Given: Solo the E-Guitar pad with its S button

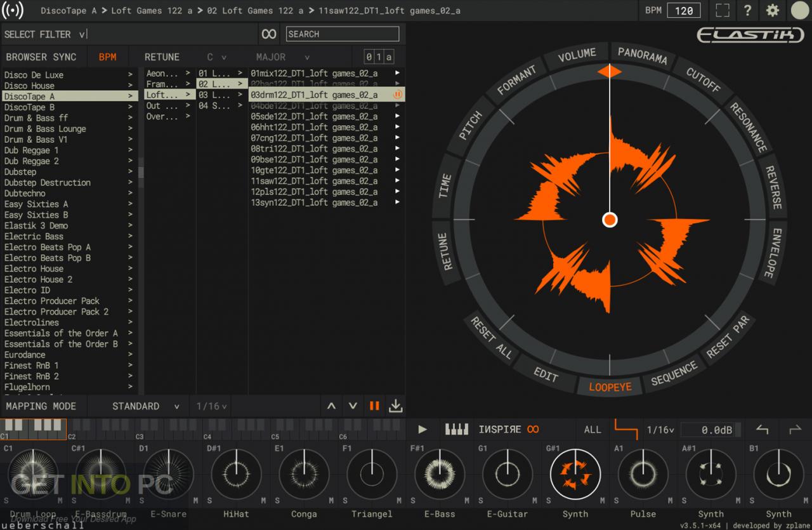Looking at the screenshot, I should point(480,500).
